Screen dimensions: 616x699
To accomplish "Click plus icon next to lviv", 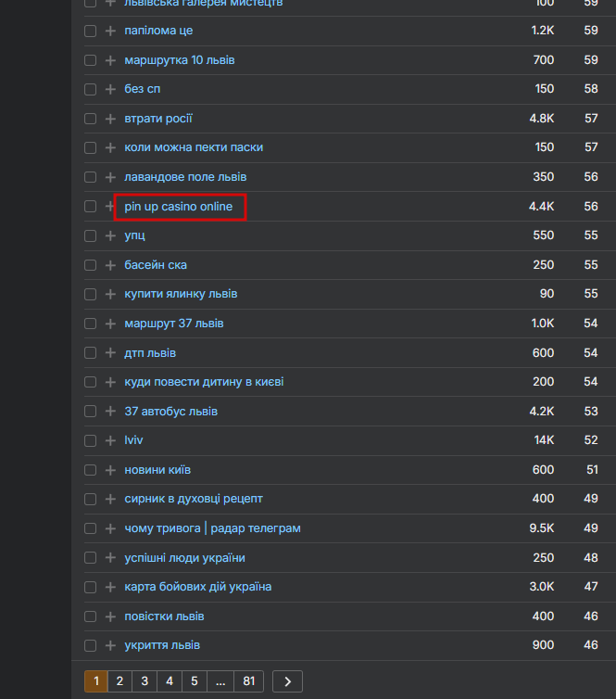I will click(x=110, y=440).
